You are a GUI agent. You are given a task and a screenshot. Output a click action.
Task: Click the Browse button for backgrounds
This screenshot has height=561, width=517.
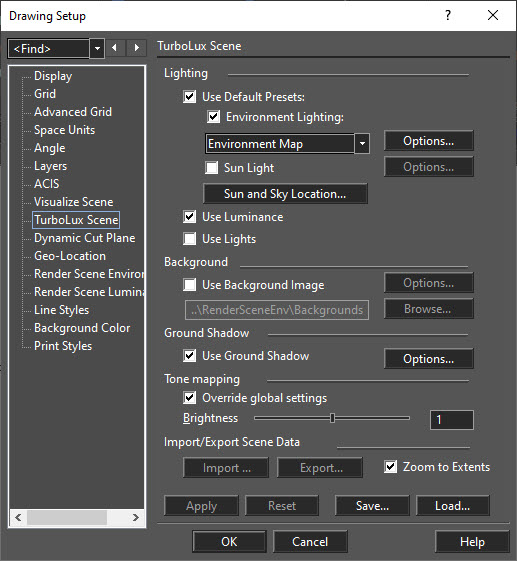(429, 308)
